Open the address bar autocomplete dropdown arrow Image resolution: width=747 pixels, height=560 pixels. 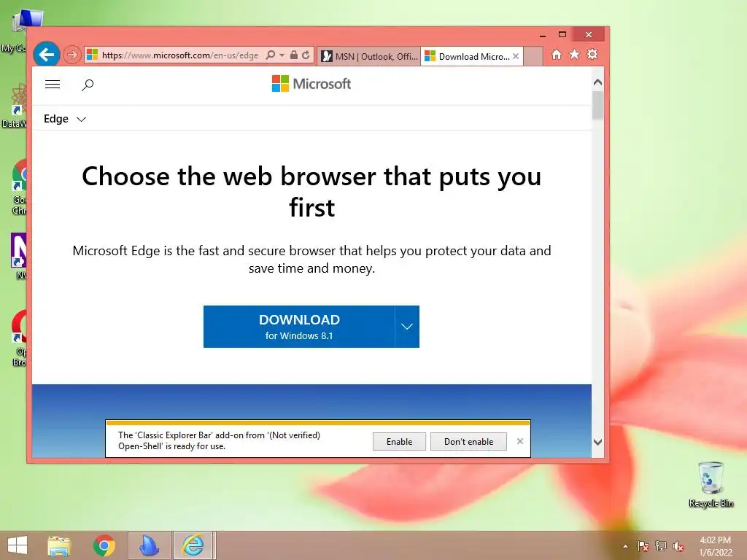(x=282, y=55)
